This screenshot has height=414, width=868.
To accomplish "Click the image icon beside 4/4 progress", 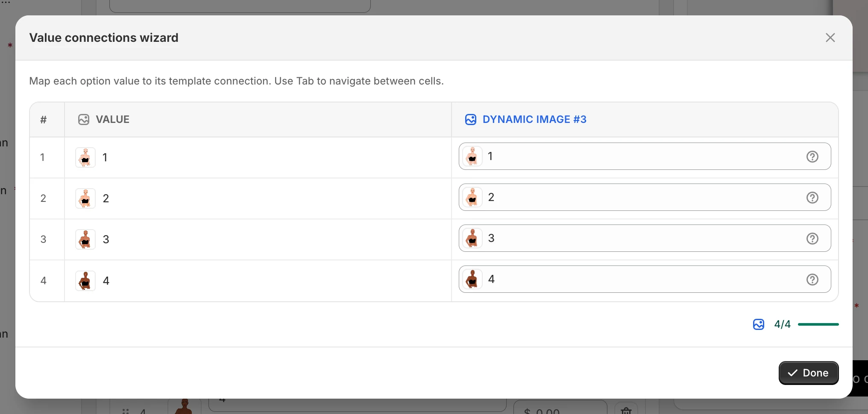I will [759, 324].
